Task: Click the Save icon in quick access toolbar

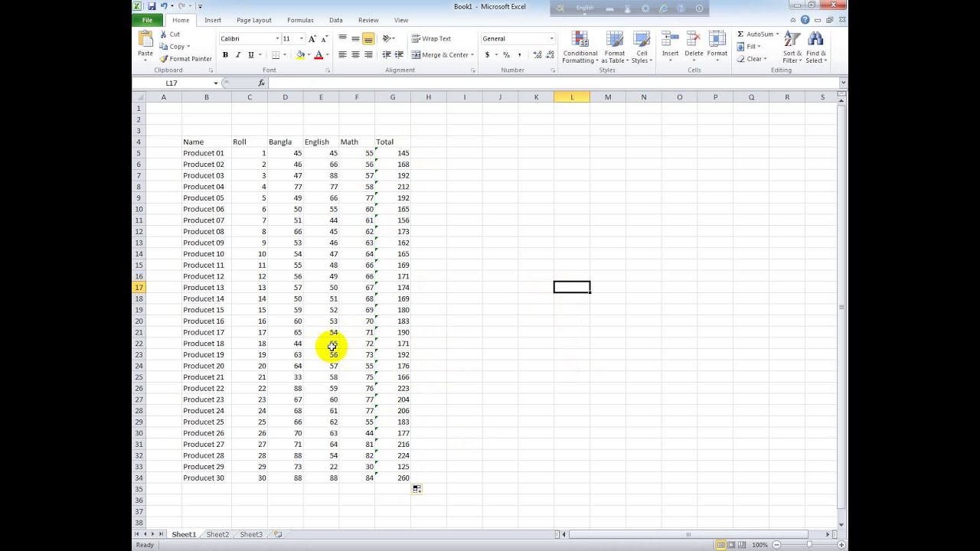Action: point(152,6)
